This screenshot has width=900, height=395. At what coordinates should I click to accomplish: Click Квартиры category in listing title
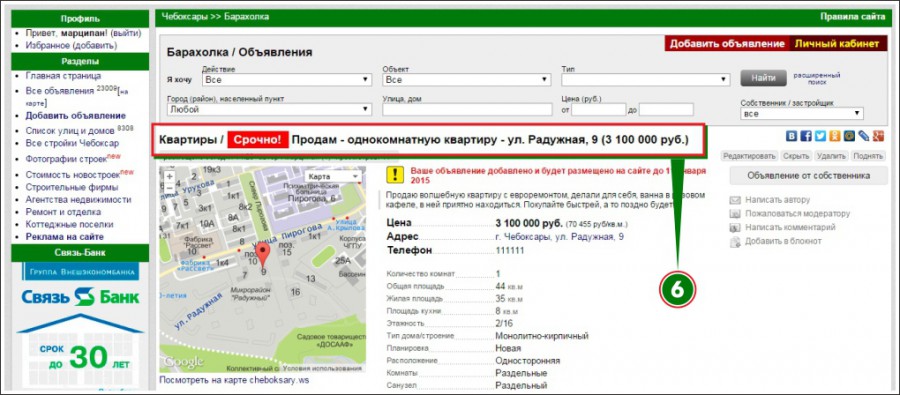pos(187,140)
